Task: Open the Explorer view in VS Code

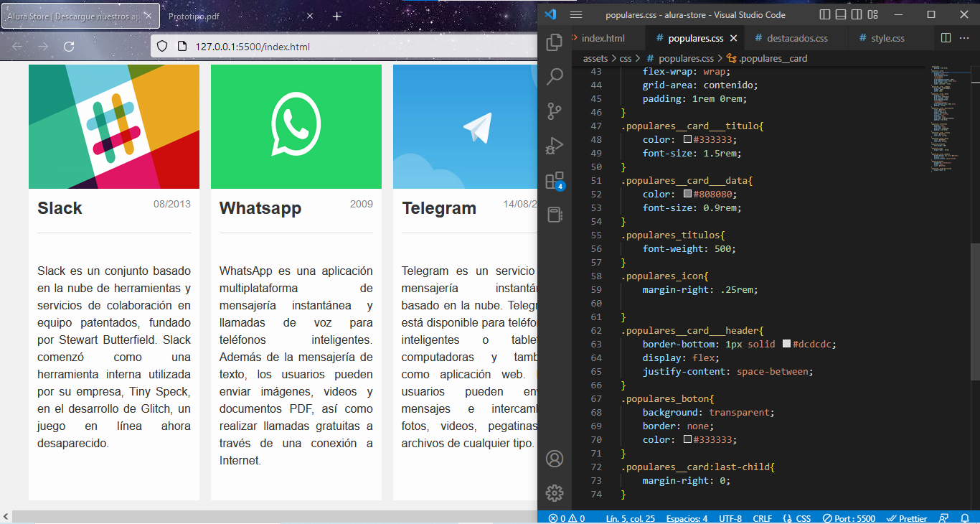Action: click(x=554, y=43)
